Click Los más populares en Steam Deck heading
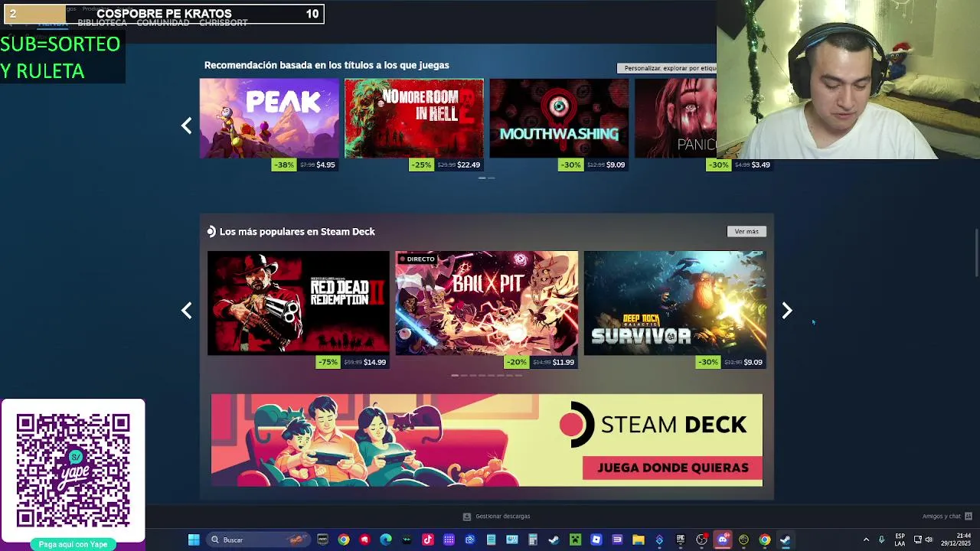The height and width of the screenshot is (551, 980). [297, 231]
